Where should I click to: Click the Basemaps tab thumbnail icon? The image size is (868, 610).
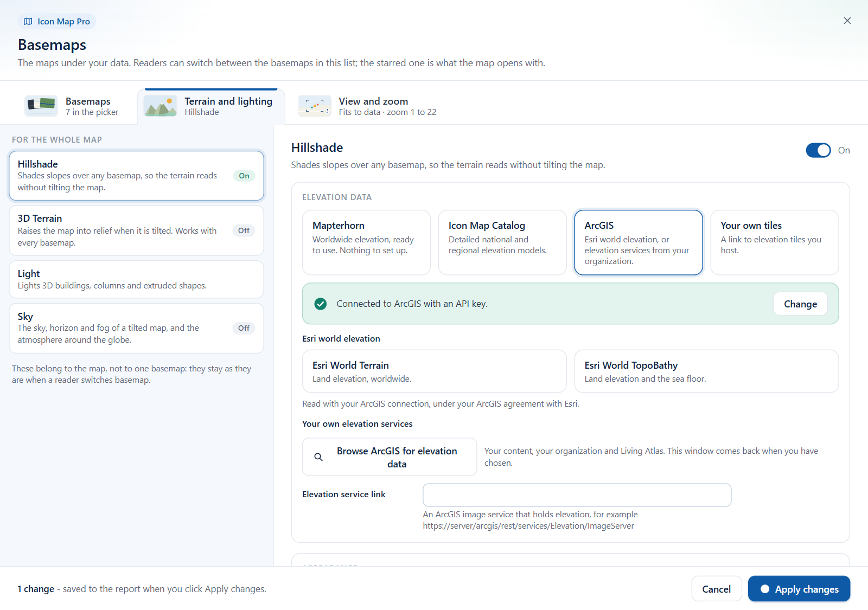[41, 106]
